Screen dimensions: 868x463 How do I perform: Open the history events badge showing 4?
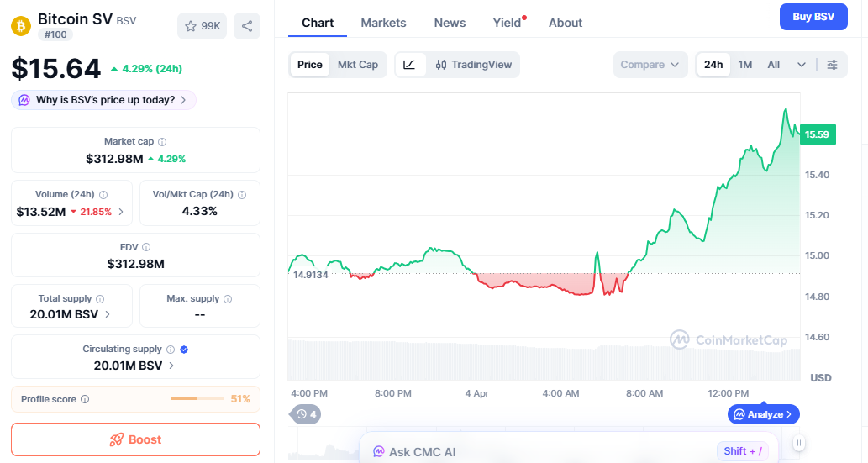305,414
